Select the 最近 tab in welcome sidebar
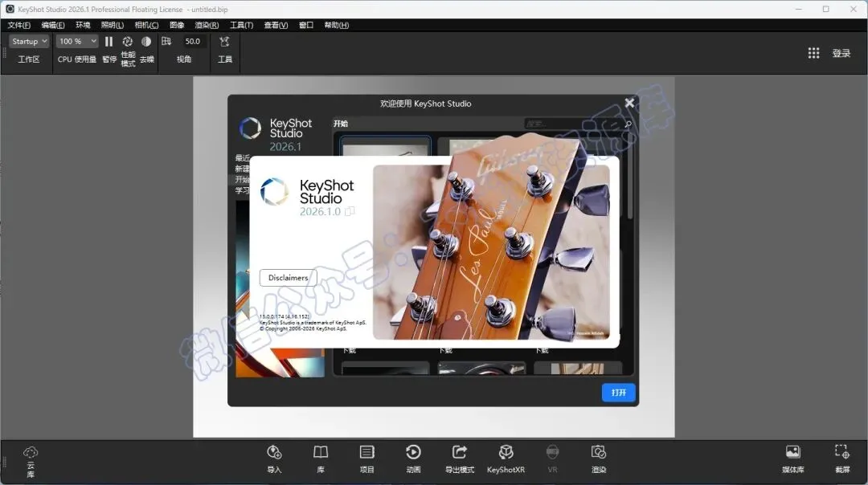 242,158
